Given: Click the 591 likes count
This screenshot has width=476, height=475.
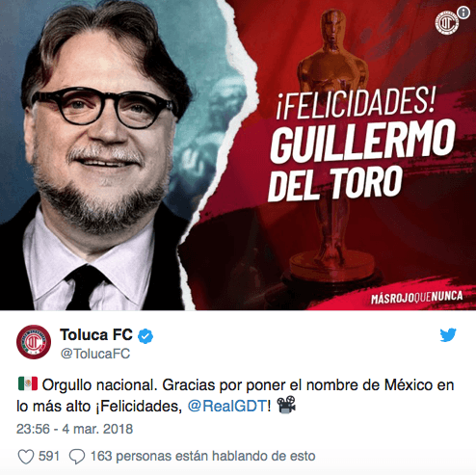Looking at the screenshot, I should (49, 456).
